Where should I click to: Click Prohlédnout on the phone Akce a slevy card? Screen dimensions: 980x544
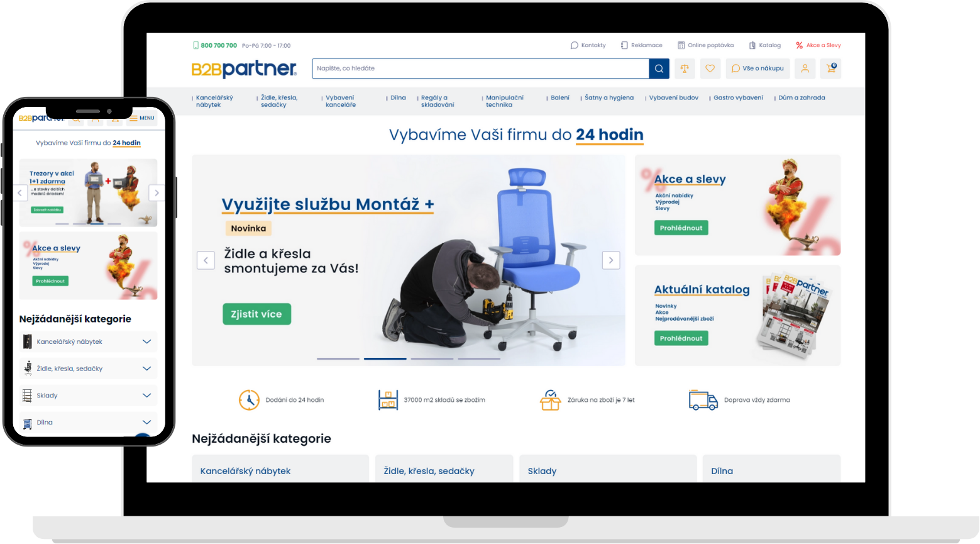coord(50,281)
